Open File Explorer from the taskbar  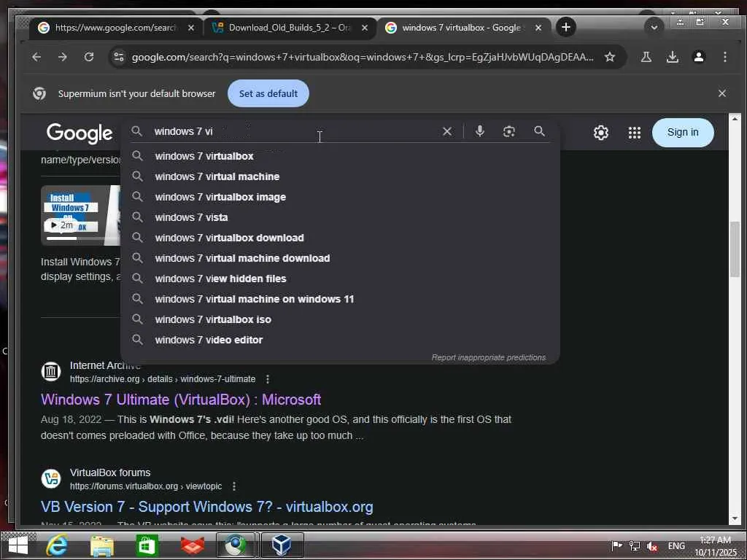pos(102,545)
